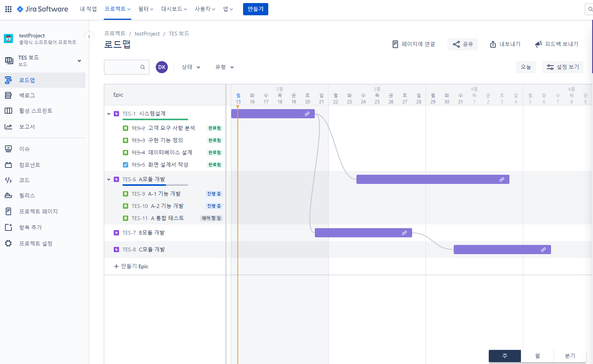Click the link icon on the TES-6 bar

tap(502, 179)
